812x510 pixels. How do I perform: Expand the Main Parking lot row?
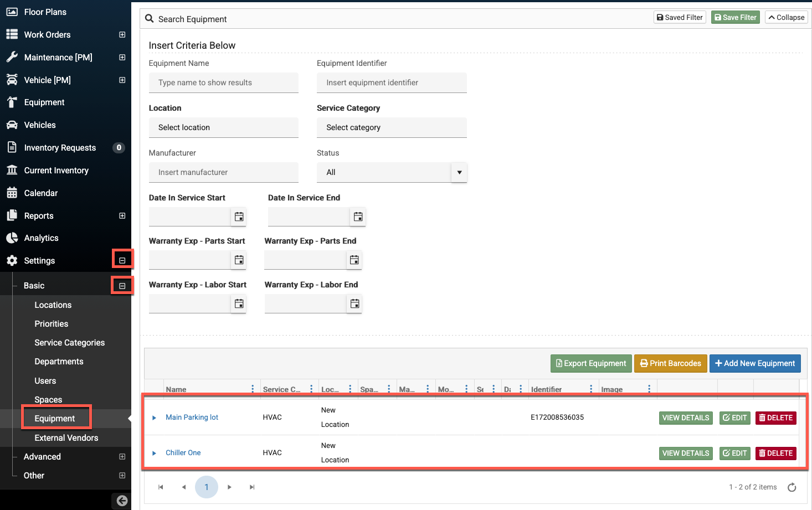click(154, 418)
